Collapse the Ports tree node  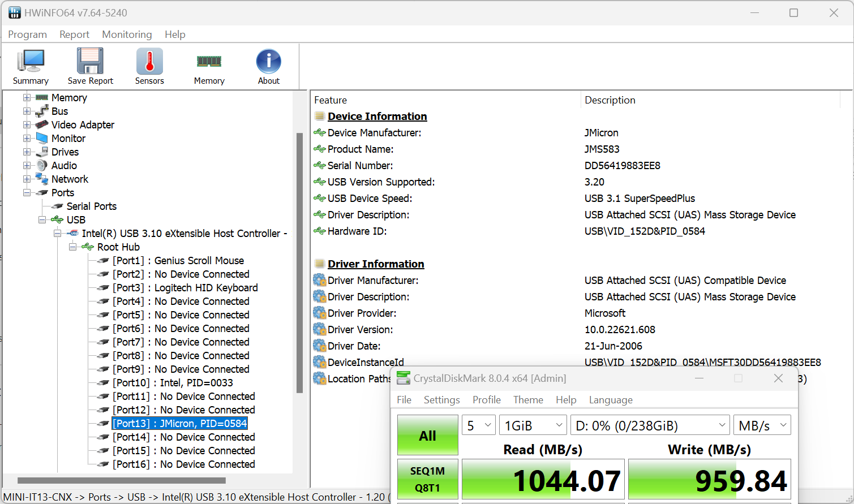coord(27,193)
